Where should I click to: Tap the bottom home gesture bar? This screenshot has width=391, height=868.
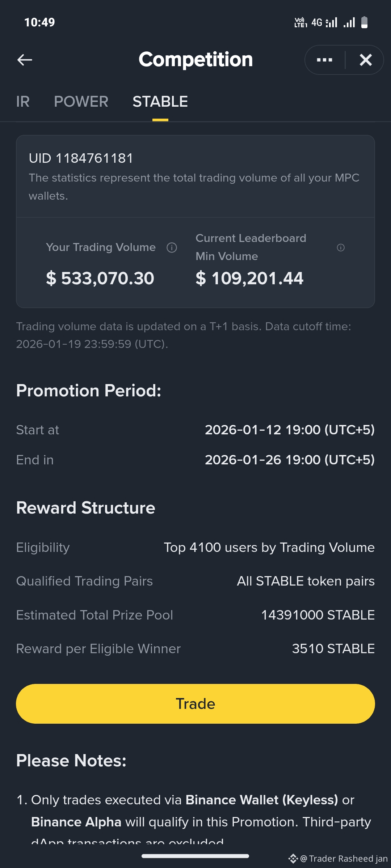(x=195, y=856)
